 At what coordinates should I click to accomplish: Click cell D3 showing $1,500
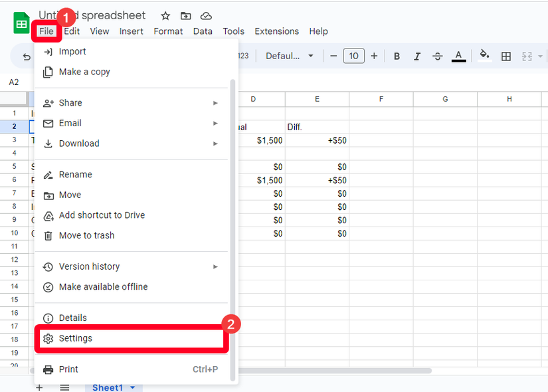[262, 140]
